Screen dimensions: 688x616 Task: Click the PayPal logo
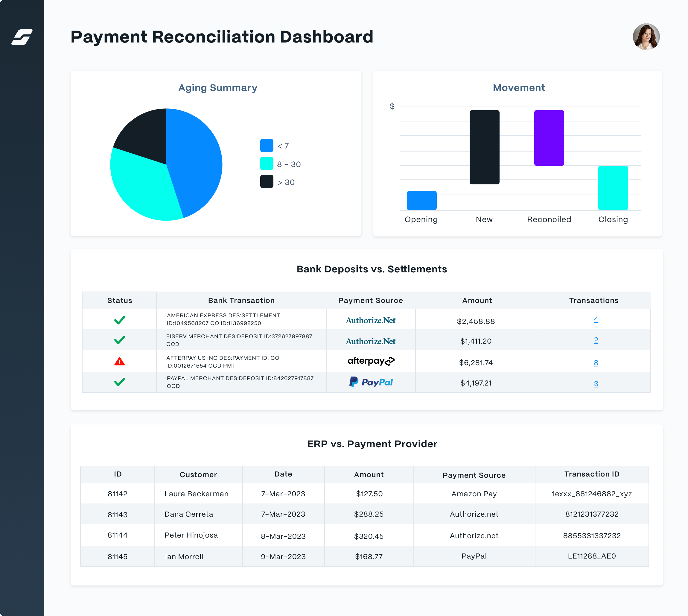tap(371, 382)
